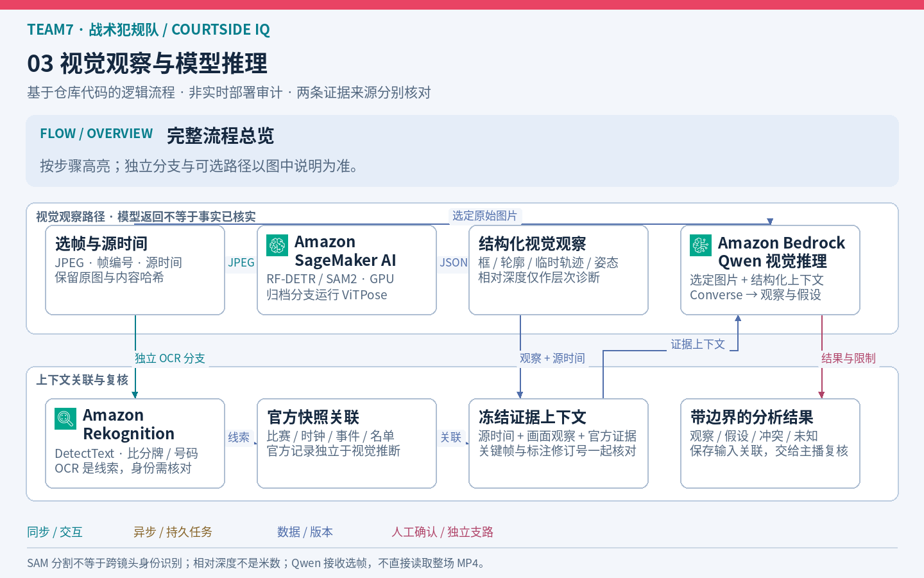
Task: Click the Amazon Rekognition icon
Action: (65, 419)
